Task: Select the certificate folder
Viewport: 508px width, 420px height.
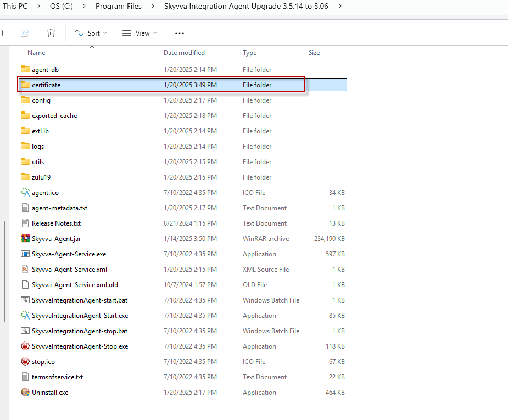Action: pos(46,85)
